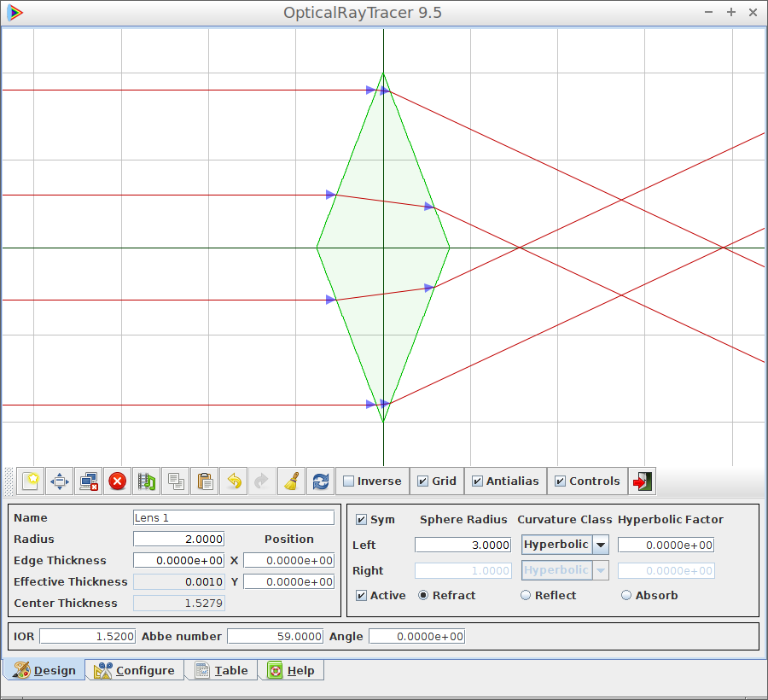Uncheck the Sym symmetry checkbox
768x700 pixels.
[x=362, y=520]
